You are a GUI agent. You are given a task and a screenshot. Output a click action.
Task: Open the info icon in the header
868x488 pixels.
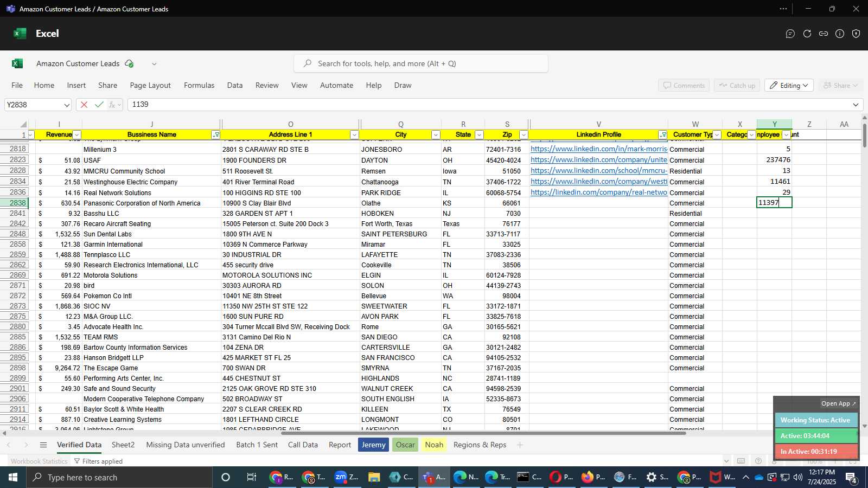(840, 34)
